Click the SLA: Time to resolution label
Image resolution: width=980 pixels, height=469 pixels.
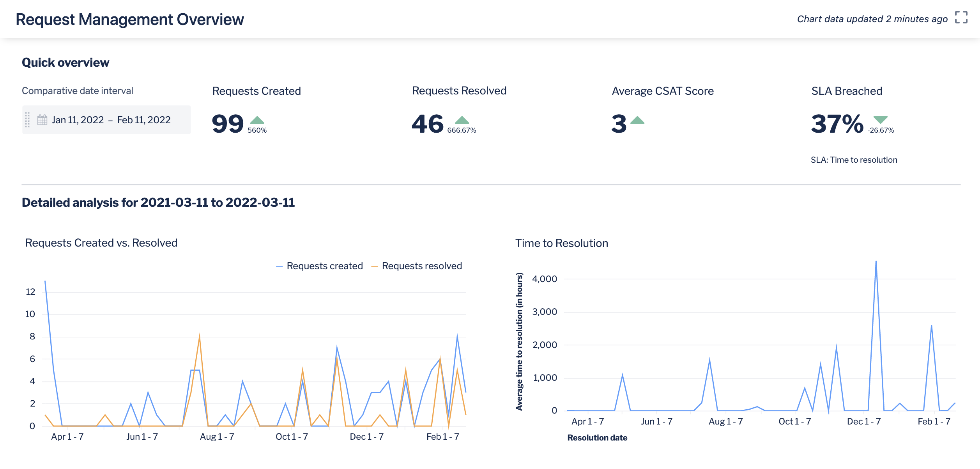854,160
